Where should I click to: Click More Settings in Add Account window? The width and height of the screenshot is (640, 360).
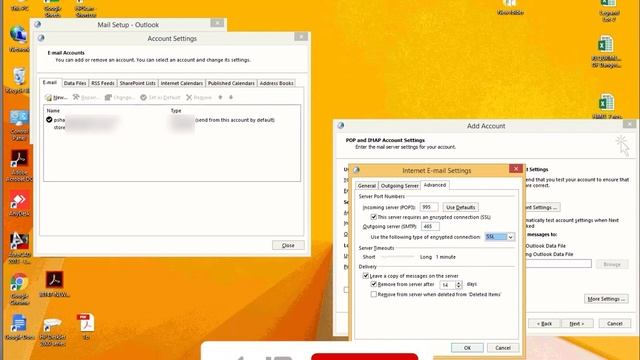tap(606, 299)
